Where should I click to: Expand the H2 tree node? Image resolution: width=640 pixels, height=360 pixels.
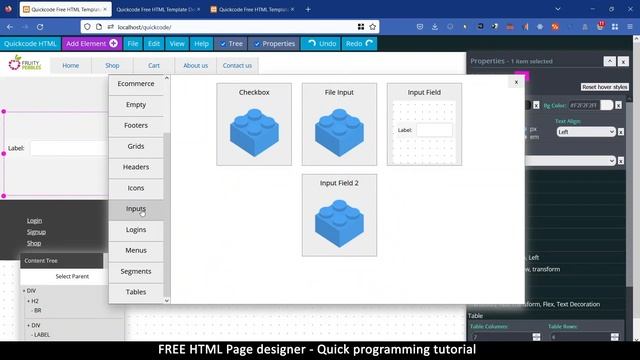[29, 301]
